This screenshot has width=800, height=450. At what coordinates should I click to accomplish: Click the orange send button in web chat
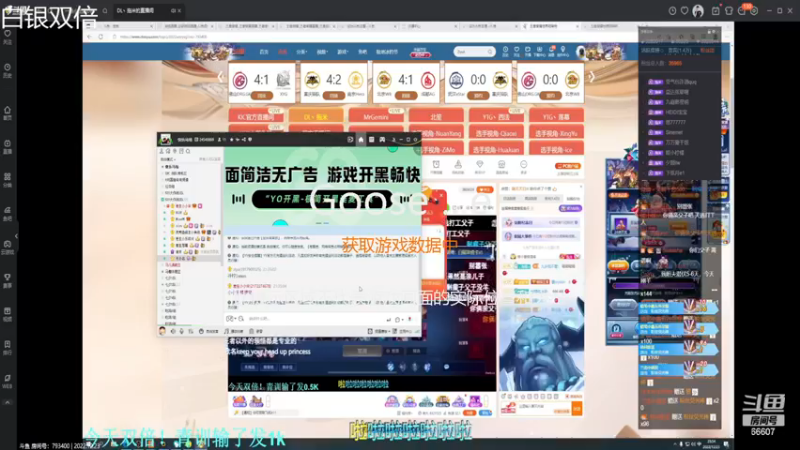577,409
